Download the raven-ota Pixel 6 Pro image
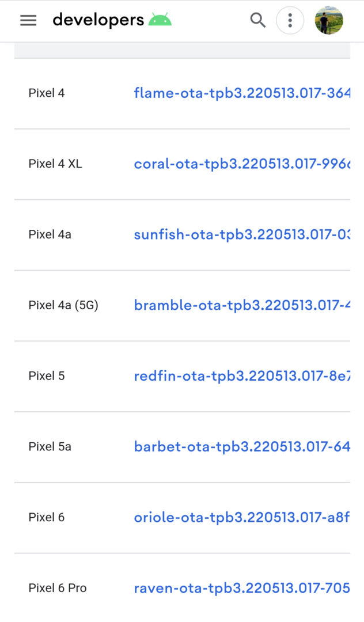The height and width of the screenshot is (622, 364). pos(242,588)
